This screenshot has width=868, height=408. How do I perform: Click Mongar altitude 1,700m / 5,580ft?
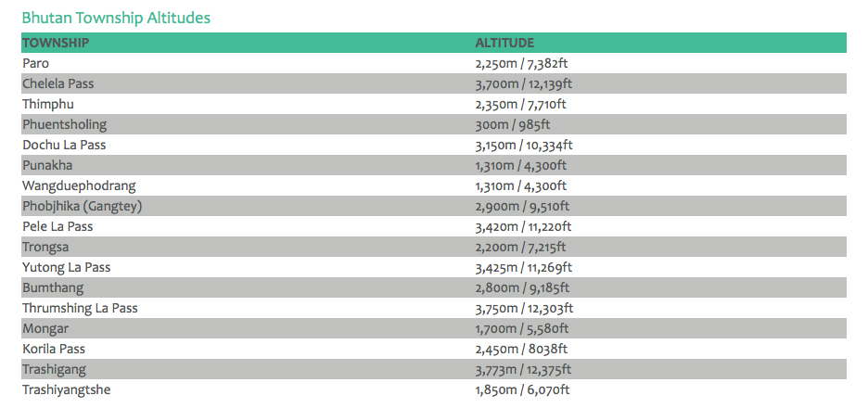pos(521,328)
